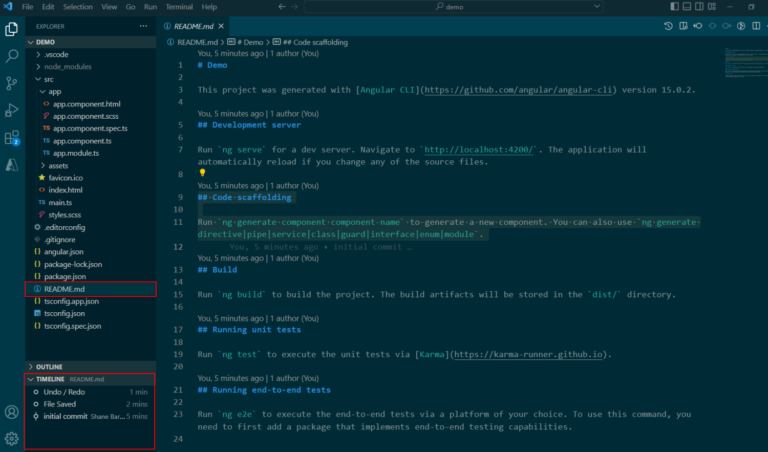The height and width of the screenshot is (452, 768).
Task: Open the Run menu
Action: coord(150,7)
